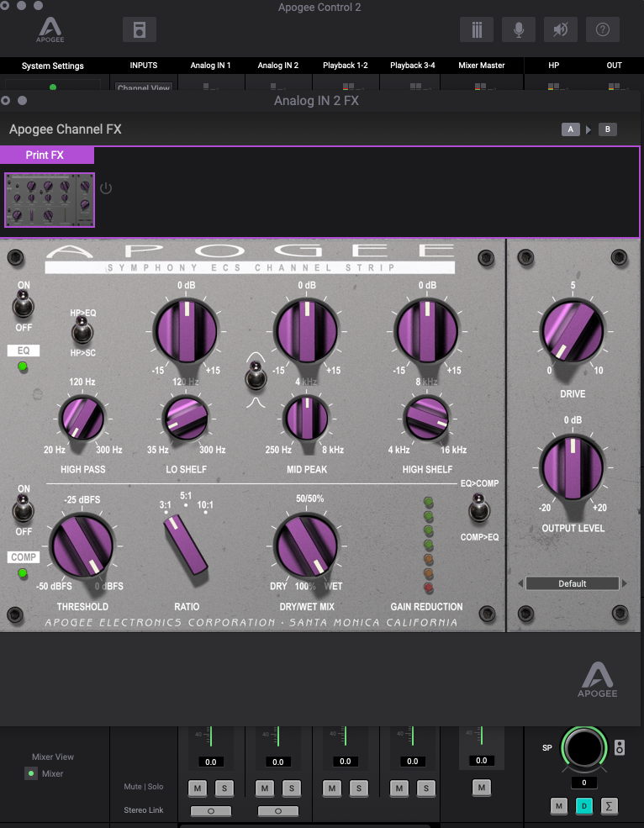Select the Analog IN 1 column header
This screenshot has width=644, height=828.
click(210, 66)
